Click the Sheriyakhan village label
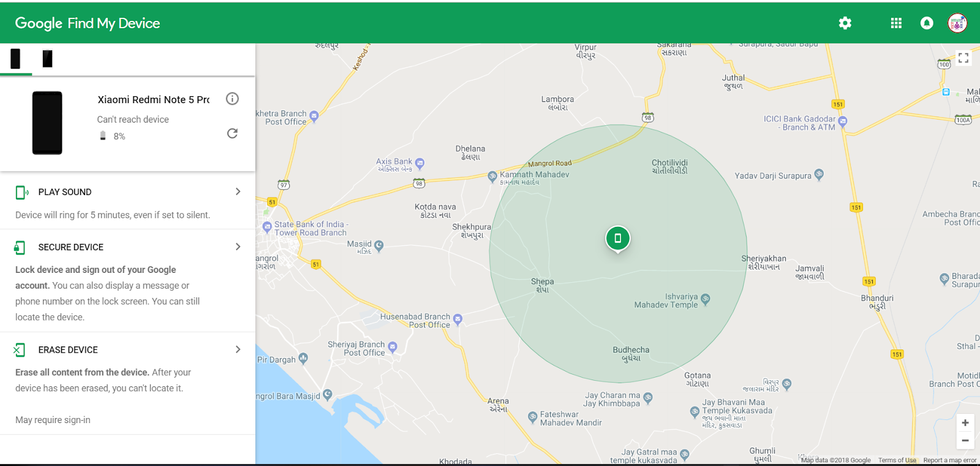Image resolution: width=980 pixels, height=466 pixels. pos(764,262)
